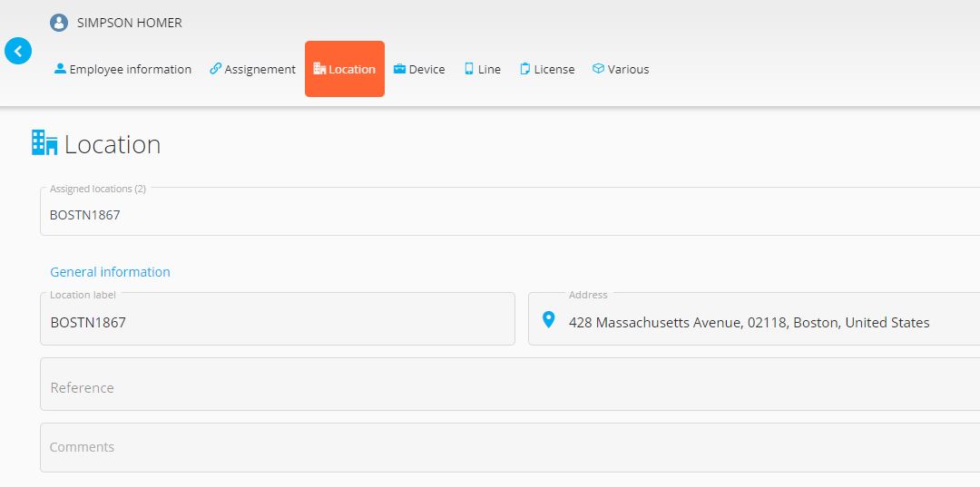Go to the Line tab
Screen dimensions: 980x487
pyautogui.click(x=483, y=69)
